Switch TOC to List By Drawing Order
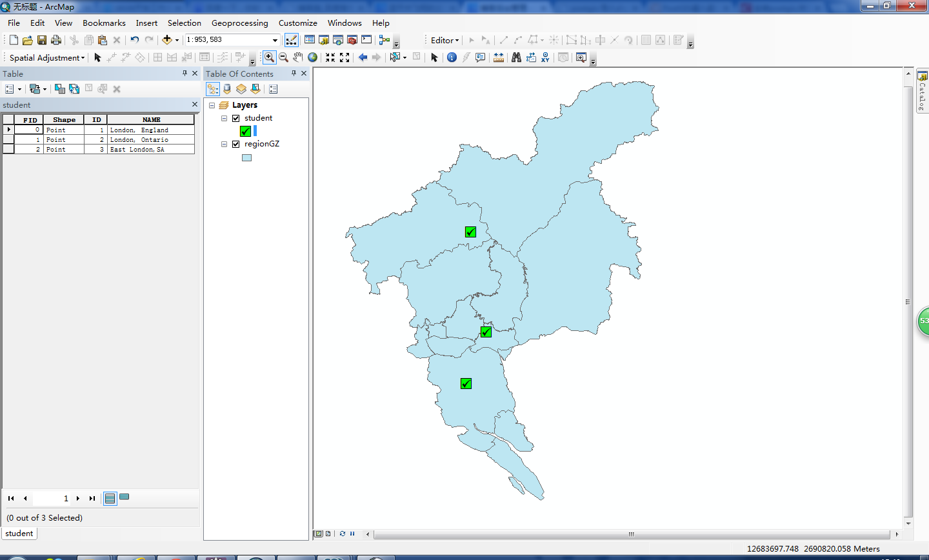This screenshot has width=929, height=560. coord(213,89)
